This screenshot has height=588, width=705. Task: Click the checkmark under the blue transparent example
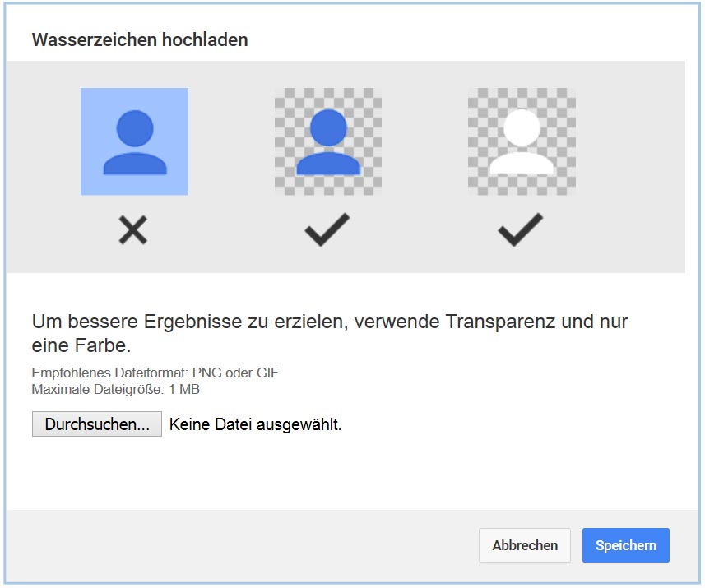pos(327,230)
